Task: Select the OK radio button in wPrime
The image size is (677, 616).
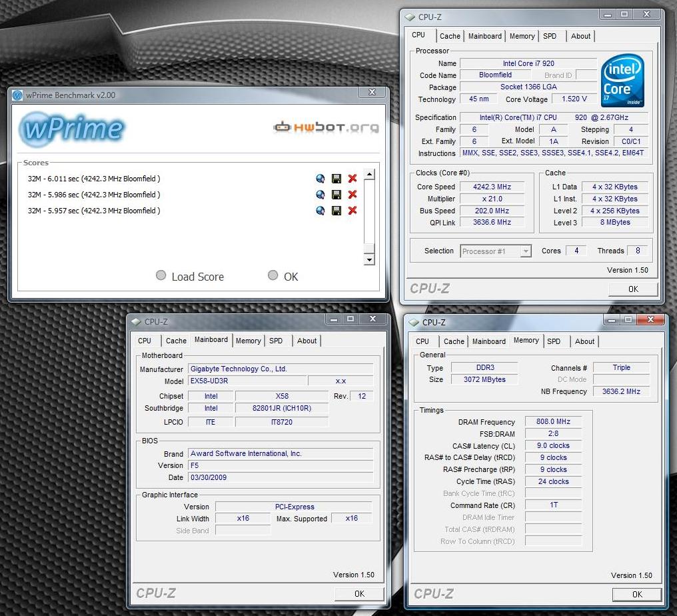Action: 273,275
